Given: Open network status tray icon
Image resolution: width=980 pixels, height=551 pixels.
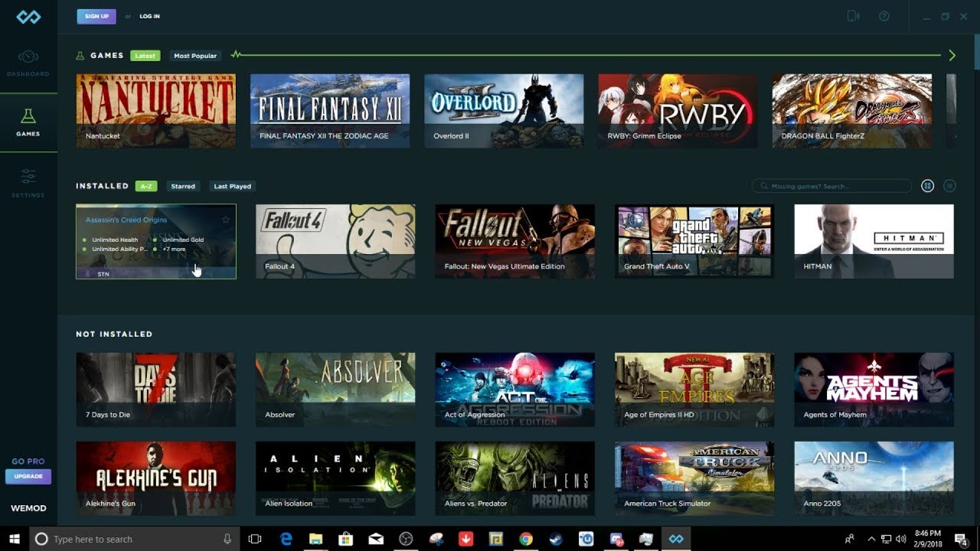Looking at the screenshot, I should (886, 539).
